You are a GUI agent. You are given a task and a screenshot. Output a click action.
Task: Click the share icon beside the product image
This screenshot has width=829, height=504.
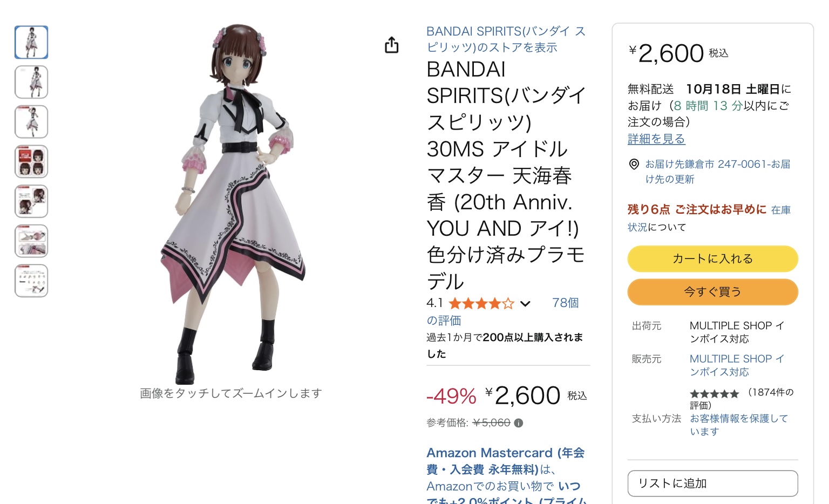[391, 45]
